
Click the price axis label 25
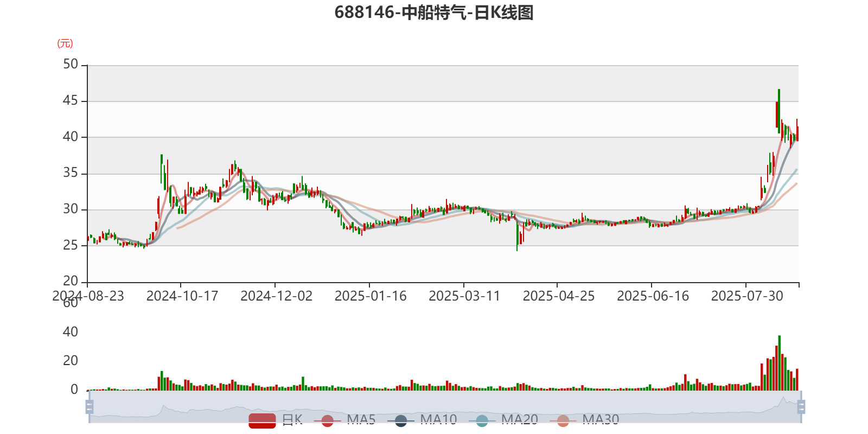coord(71,245)
